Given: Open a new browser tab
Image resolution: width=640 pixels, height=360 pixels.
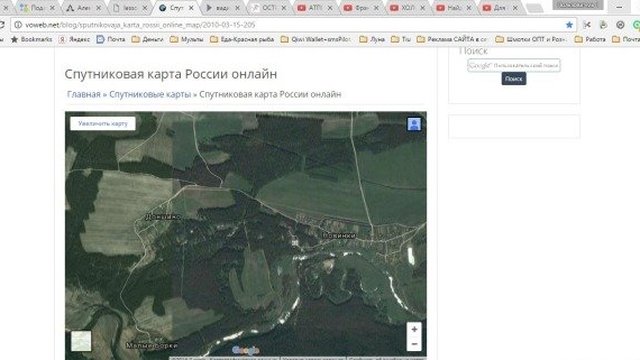Looking at the screenshot, I should (534, 8).
